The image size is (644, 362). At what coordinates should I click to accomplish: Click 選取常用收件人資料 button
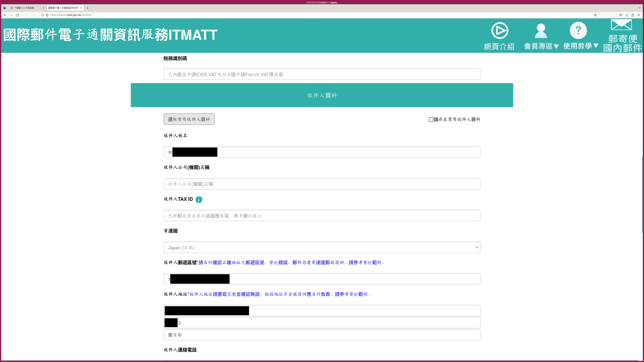tap(189, 119)
